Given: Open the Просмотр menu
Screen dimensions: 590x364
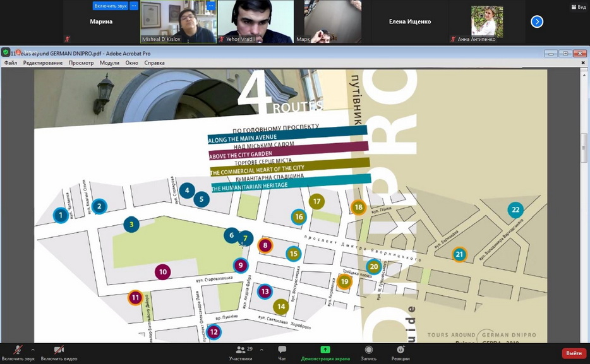Looking at the screenshot, I should (x=81, y=62).
